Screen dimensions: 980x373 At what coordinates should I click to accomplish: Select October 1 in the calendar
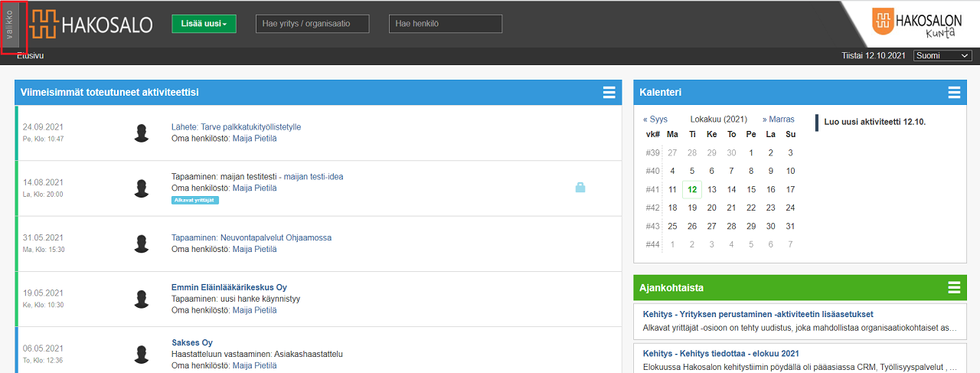[x=751, y=152]
